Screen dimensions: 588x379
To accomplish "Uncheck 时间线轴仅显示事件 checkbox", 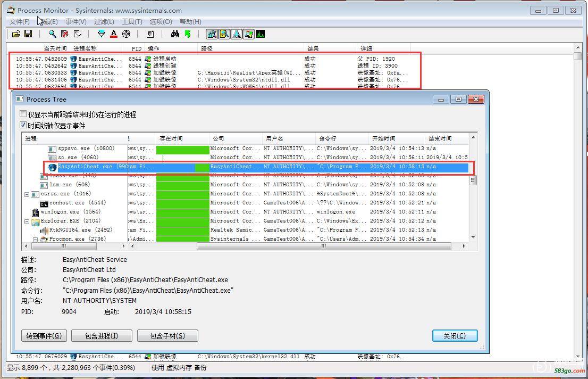I will tap(23, 125).
